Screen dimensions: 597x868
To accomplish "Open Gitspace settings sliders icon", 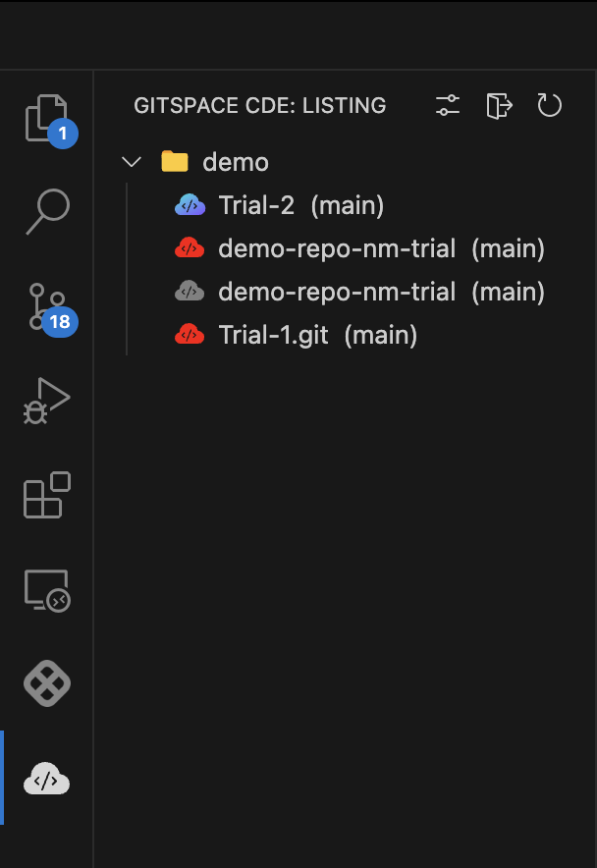I will coord(448,106).
